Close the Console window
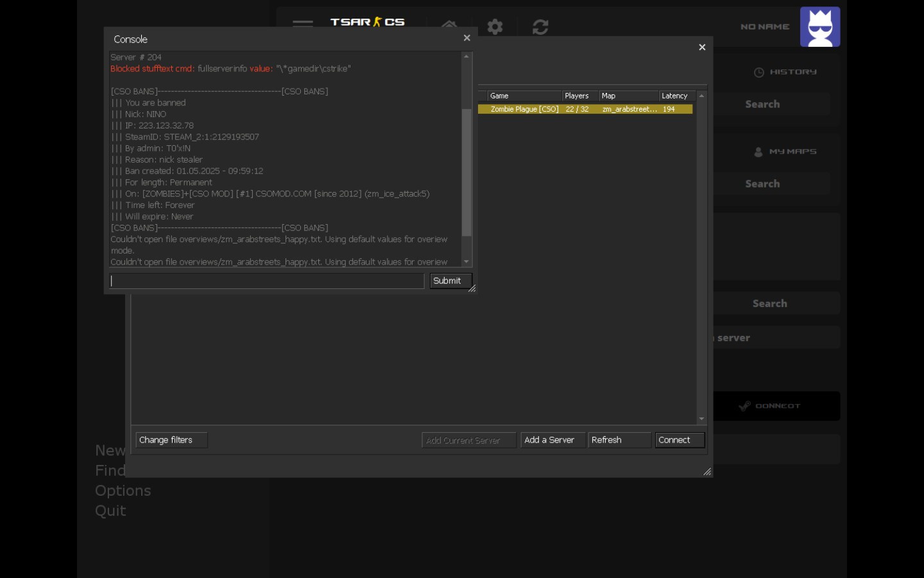 pyautogui.click(x=466, y=39)
